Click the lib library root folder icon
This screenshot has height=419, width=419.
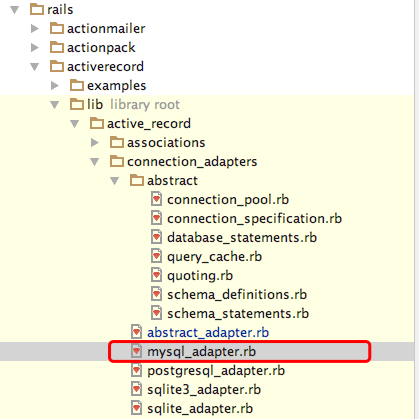tap(77, 104)
